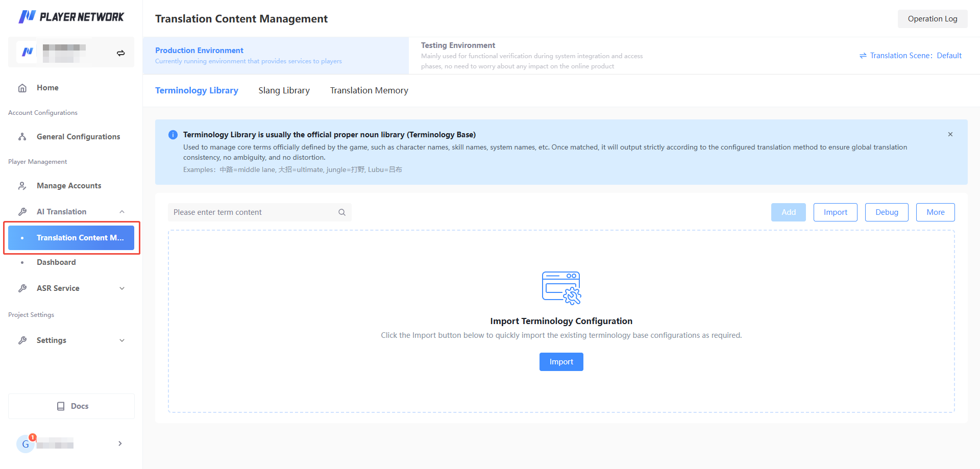Image resolution: width=980 pixels, height=469 pixels.
Task: Click the Player Network logo
Action: pyautogui.click(x=71, y=17)
